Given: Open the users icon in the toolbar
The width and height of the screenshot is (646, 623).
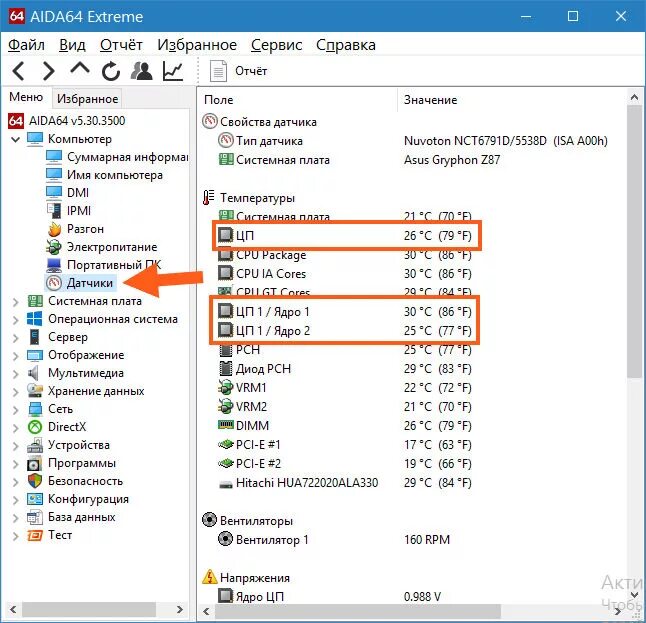Looking at the screenshot, I should (x=141, y=71).
